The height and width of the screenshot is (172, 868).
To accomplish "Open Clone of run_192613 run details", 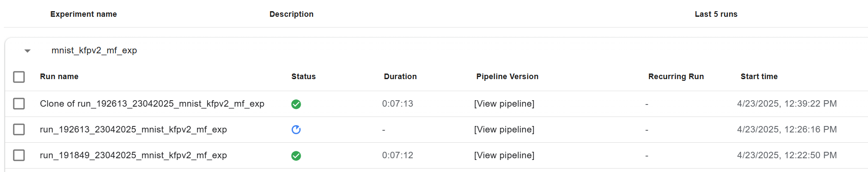I will click(152, 104).
